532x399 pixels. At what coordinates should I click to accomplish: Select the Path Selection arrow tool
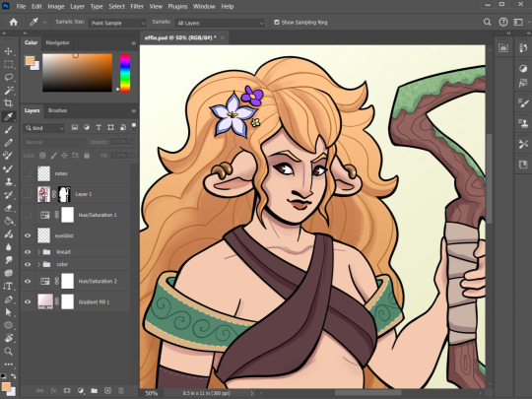coord(9,312)
